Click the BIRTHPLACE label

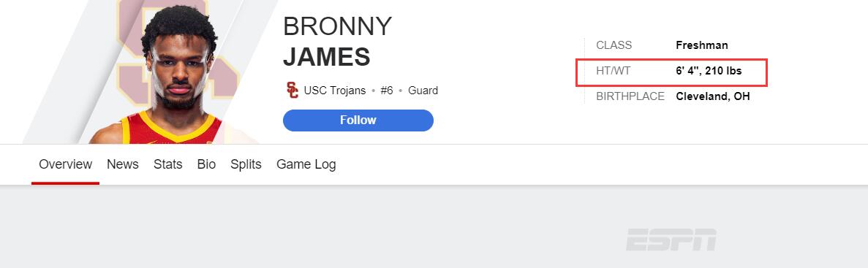pos(630,96)
